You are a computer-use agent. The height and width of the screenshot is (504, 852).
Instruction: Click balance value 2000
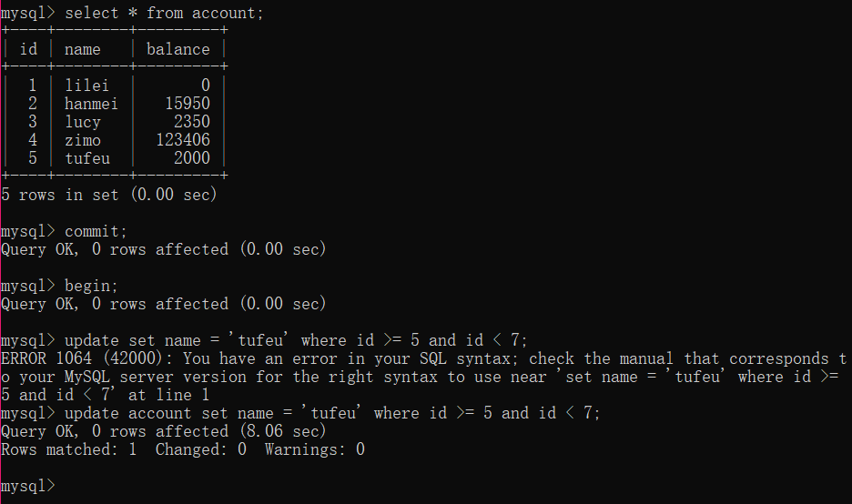click(x=192, y=158)
